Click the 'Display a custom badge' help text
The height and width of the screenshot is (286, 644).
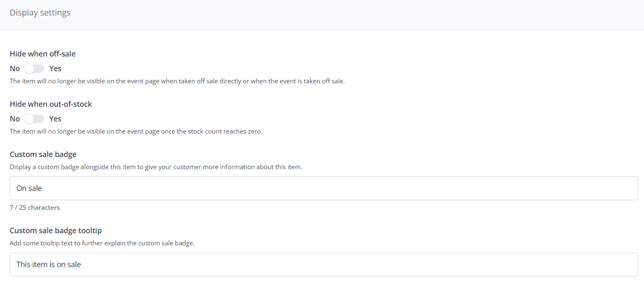click(156, 167)
